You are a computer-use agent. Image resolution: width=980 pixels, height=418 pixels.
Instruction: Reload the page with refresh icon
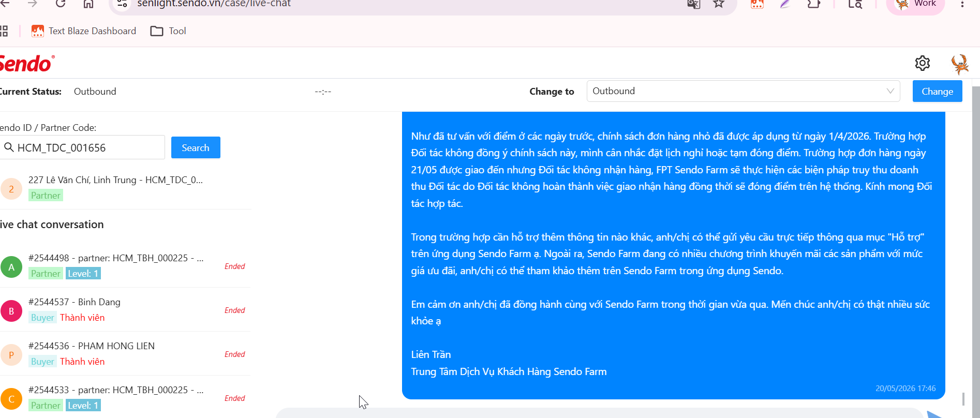click(x=61, y=4)
